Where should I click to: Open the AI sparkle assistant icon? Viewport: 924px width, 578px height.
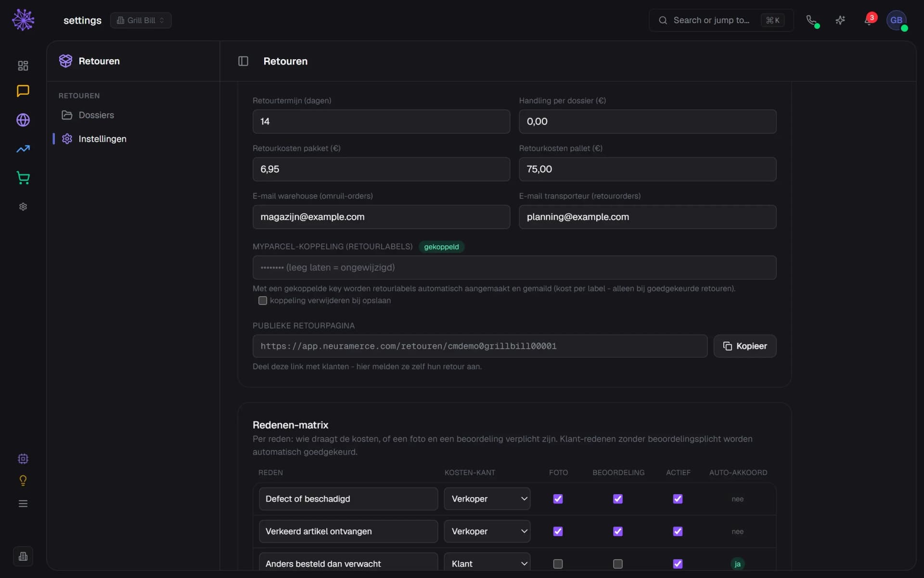pyautogui.click(x=840, y=20)
